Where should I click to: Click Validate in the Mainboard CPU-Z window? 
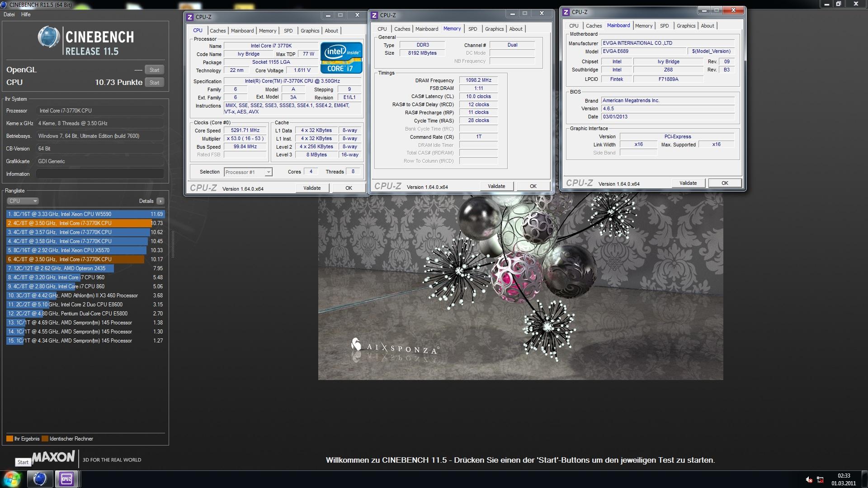pos(688,183)
